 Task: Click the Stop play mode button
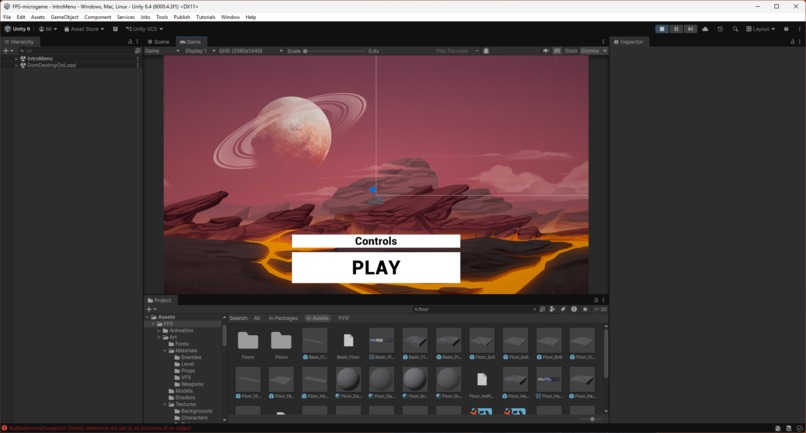(x=662, y=29)
